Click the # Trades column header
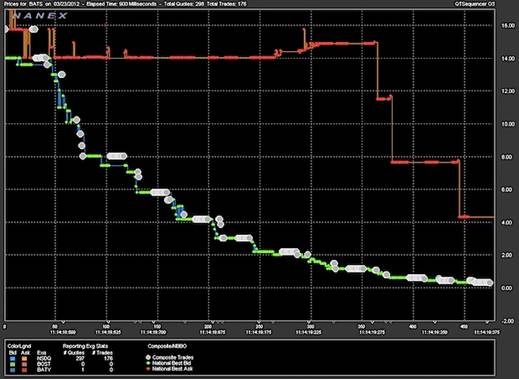 [x=102, y=353]
